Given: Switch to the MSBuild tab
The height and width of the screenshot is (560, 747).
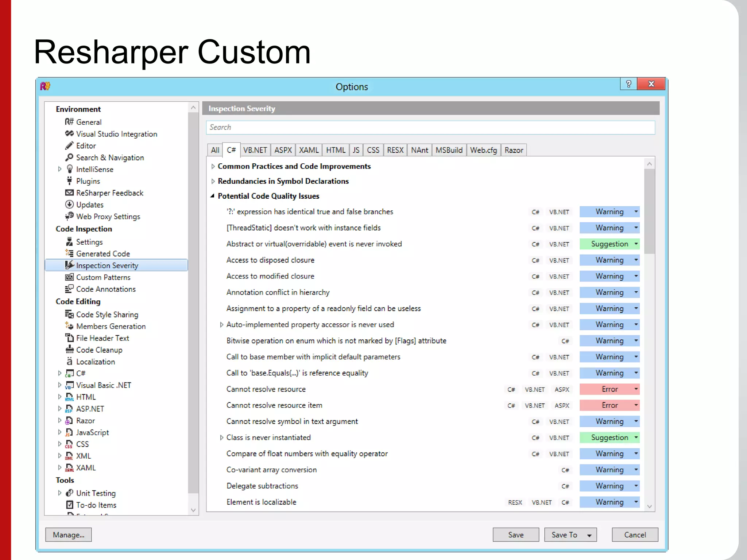Looking at the screenshot, I should pos(449,150).
